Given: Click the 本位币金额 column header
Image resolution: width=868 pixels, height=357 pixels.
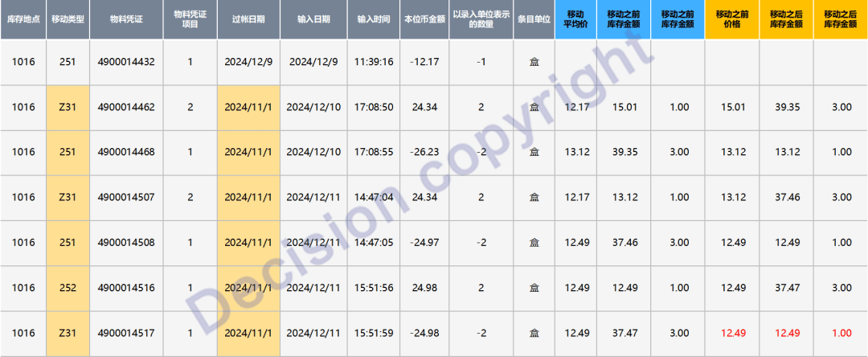Looking at the screenshot, I should click(x=424, y=18).
